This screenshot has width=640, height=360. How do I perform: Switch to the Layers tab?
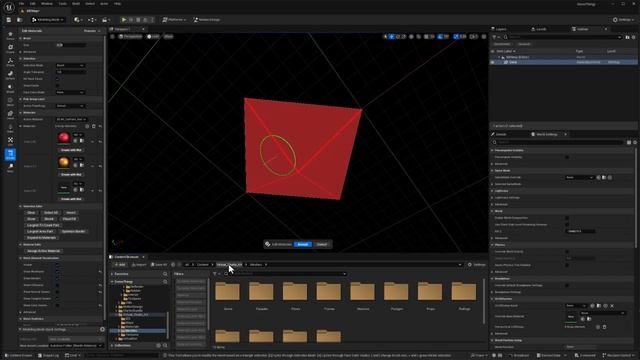click(x=500, y=29)
